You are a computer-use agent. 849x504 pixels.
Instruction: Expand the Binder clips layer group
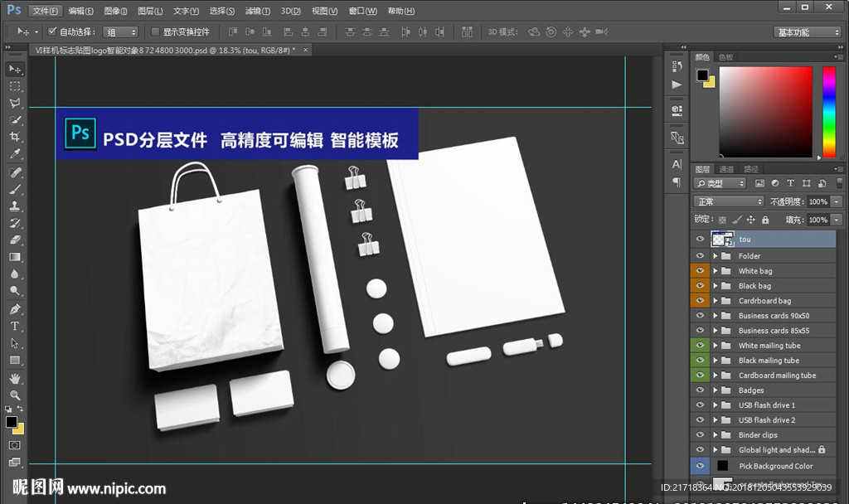[715, 435]
